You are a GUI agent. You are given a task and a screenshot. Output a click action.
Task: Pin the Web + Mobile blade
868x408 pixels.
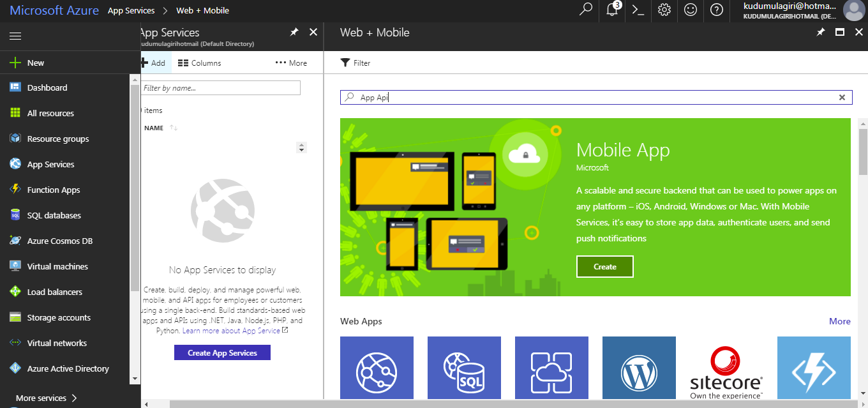point(821,32)
